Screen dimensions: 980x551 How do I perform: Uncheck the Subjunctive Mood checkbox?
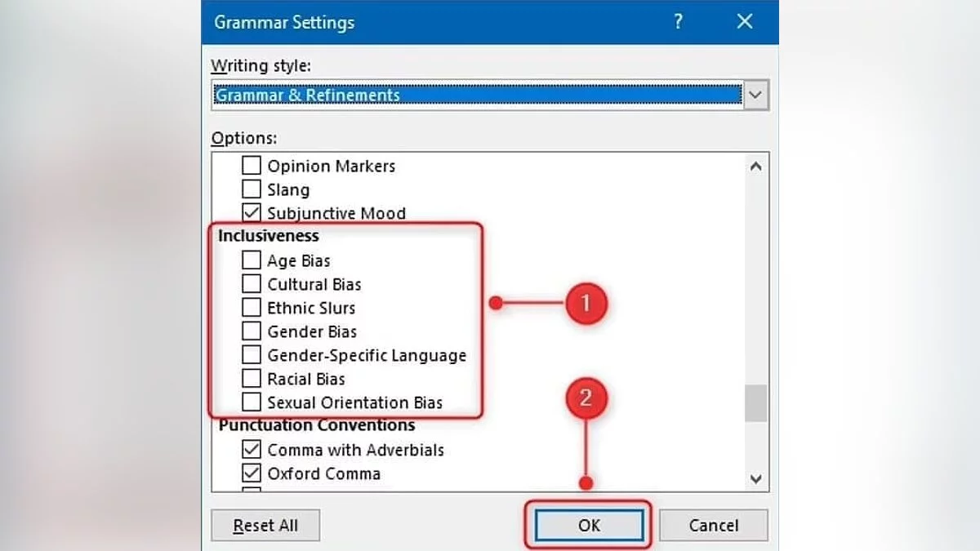pos(252,213)
